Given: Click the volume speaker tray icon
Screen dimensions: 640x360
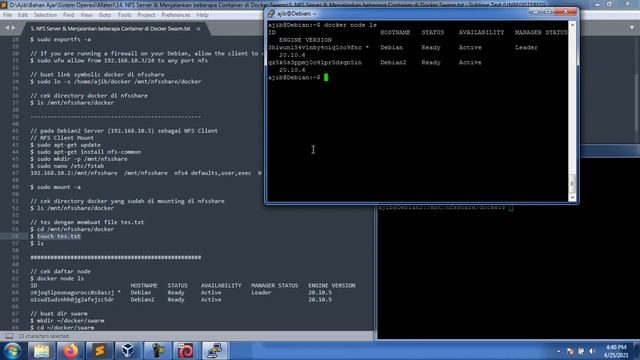Looking at the screenshot, I should [592, 351].
